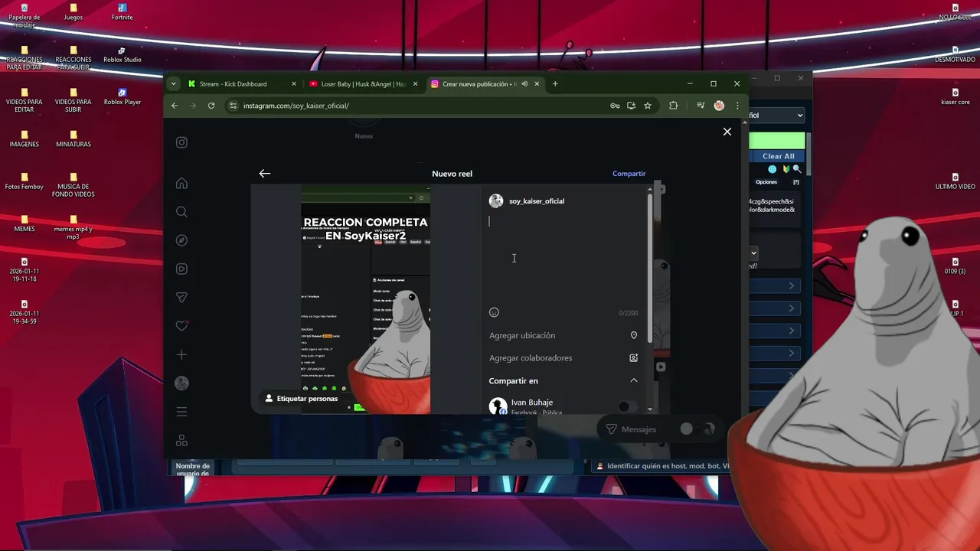
Task: Click the soy_kaiser_oficial username
Action: point(537,201)
